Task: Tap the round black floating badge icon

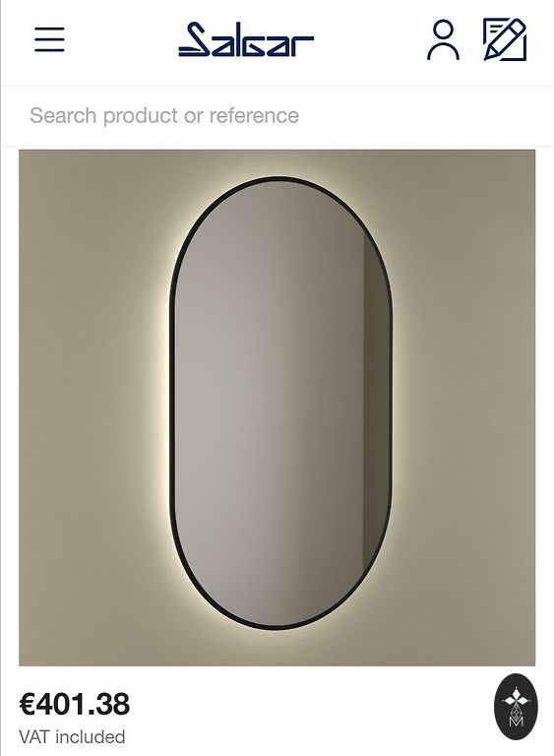Action: (x=516, y=707)
